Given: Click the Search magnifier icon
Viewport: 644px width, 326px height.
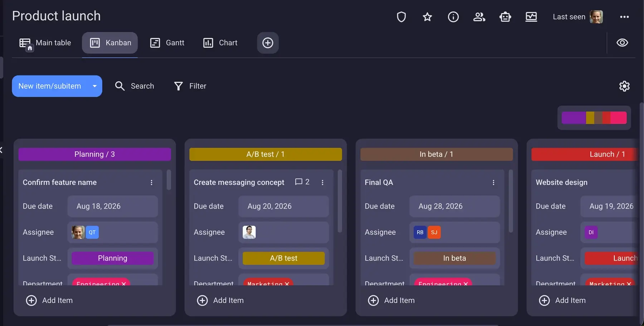Looking at the screenshot, I should click(x=120, y=86).
